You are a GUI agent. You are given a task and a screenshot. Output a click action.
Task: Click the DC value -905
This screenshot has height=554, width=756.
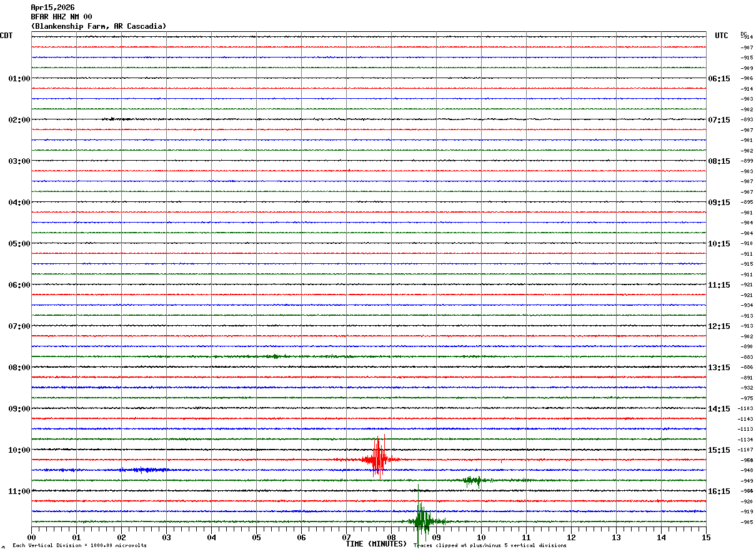(747, 522)
